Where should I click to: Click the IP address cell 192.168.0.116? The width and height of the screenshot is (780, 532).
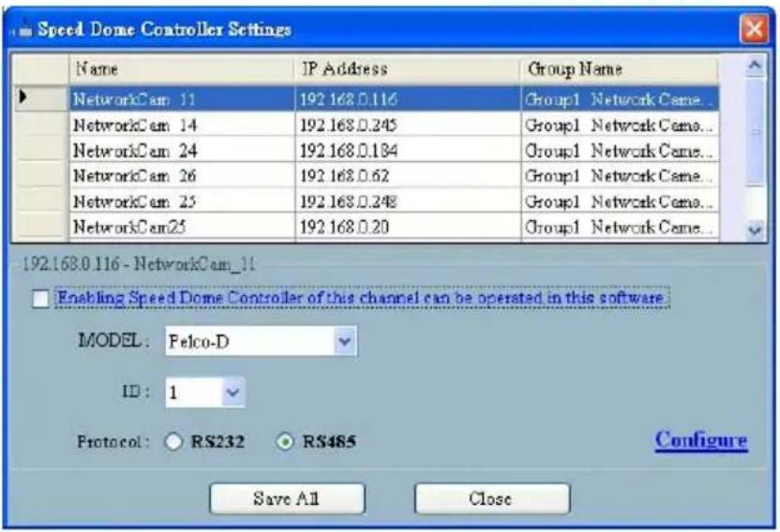point(408,99)
